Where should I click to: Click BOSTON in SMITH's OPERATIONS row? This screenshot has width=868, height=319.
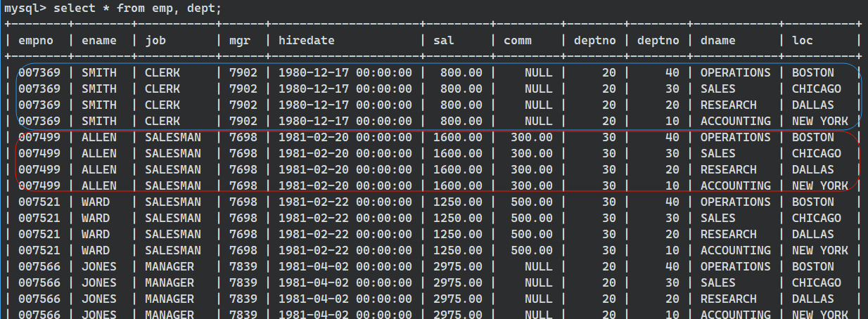pos(813,72)
